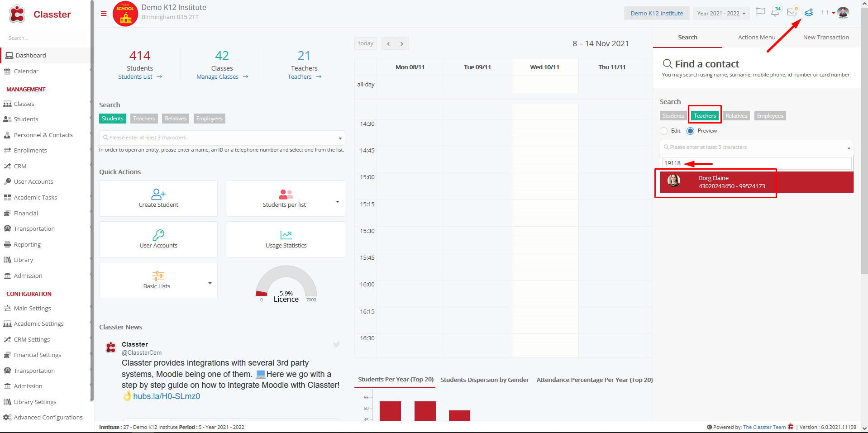The width and height of the screenshot is (868, 433).
Task: Toggle Teachers filter in dashboard Search
Action: pos(144,119)
